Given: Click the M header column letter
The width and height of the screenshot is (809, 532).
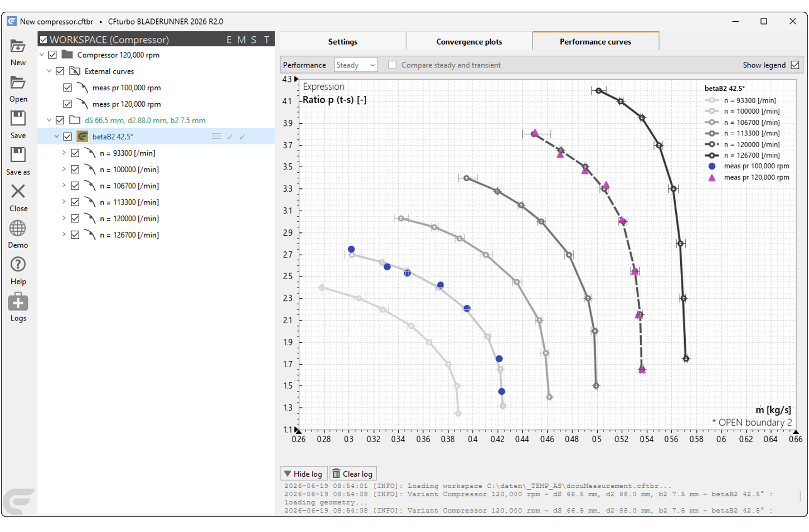Looking at the screenshot, I should (x=241, y=40).
